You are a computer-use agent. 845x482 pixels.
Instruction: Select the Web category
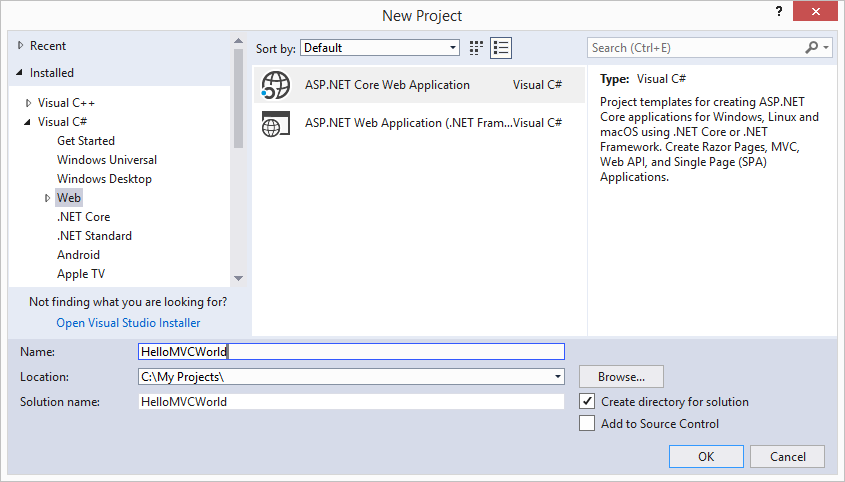[x=68, y=198]
